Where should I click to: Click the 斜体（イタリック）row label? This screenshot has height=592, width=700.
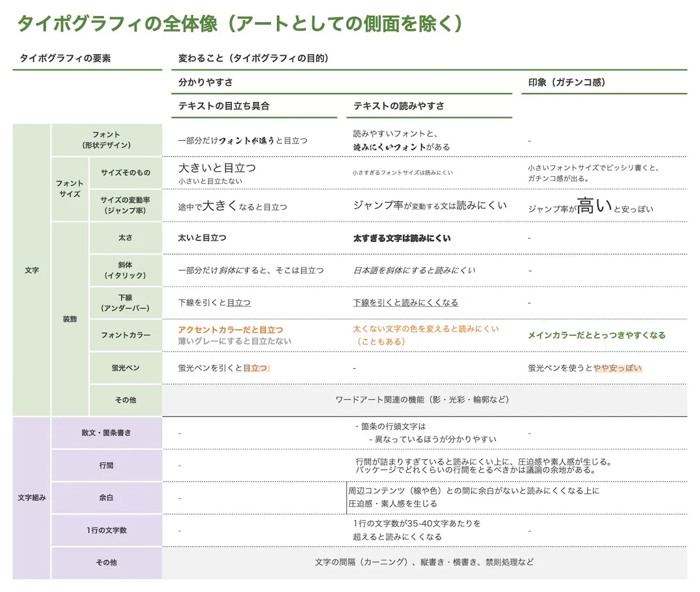pos(124,270)
